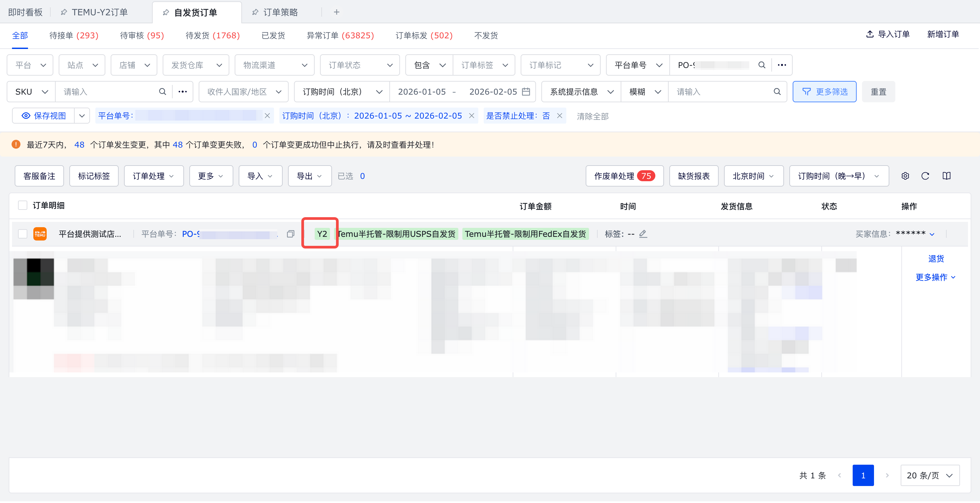Open the calendar icon in date range
The width and height of the screenshot is (980, 503).
point(526,92)
